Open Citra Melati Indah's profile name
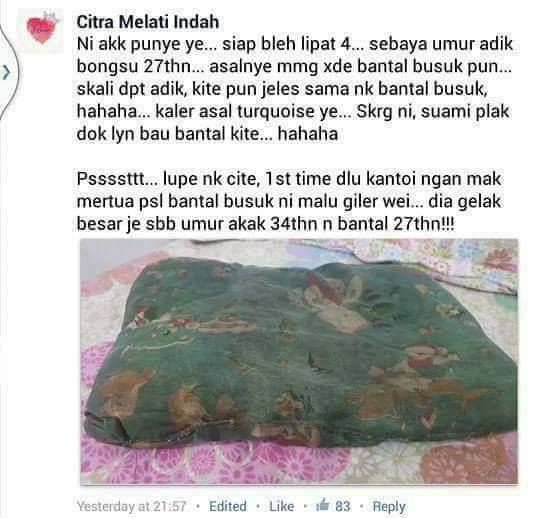 coord(147,22)
